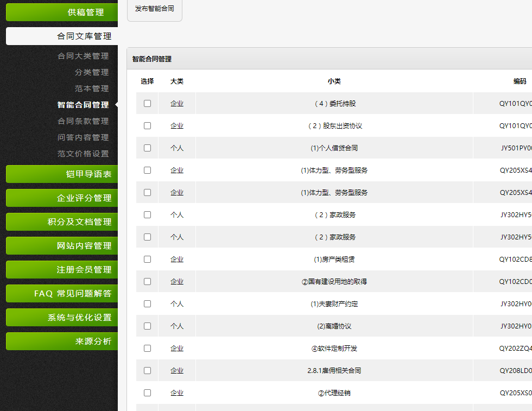Tick the checkbox for （2）股东出资协议 row

[147, 125]
